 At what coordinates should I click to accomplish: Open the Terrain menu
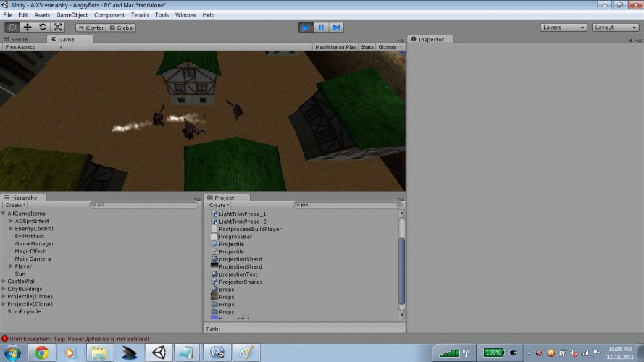(x=140, y=14)
